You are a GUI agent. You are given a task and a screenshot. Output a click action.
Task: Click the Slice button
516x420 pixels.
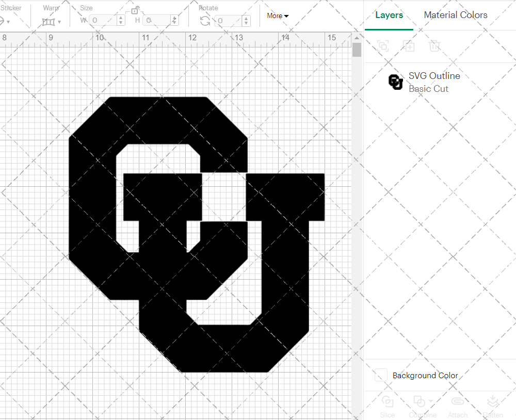(x=388, y=407)
